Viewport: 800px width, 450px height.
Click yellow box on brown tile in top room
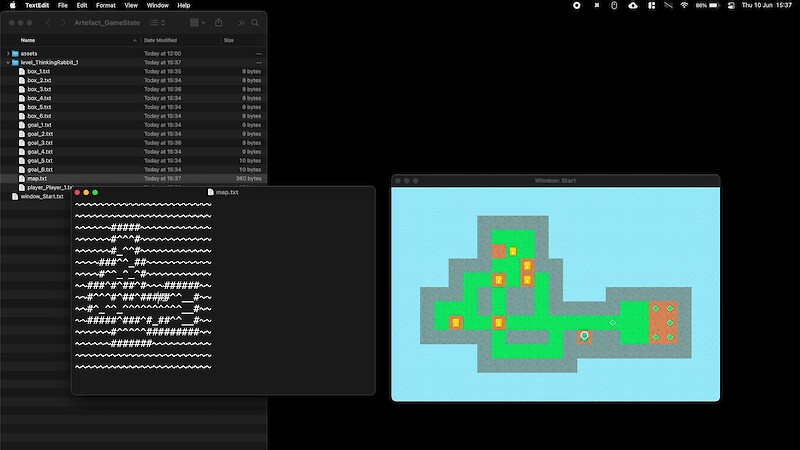point(527,266)
